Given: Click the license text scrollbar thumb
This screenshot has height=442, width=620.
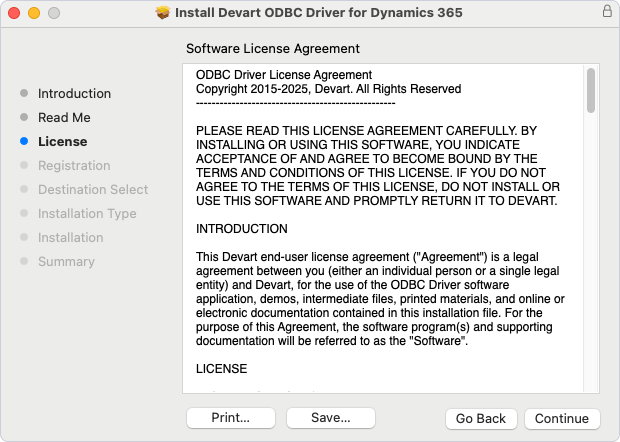Looking at the screenshot, I should pyautogui.click(x=591, y=91).
